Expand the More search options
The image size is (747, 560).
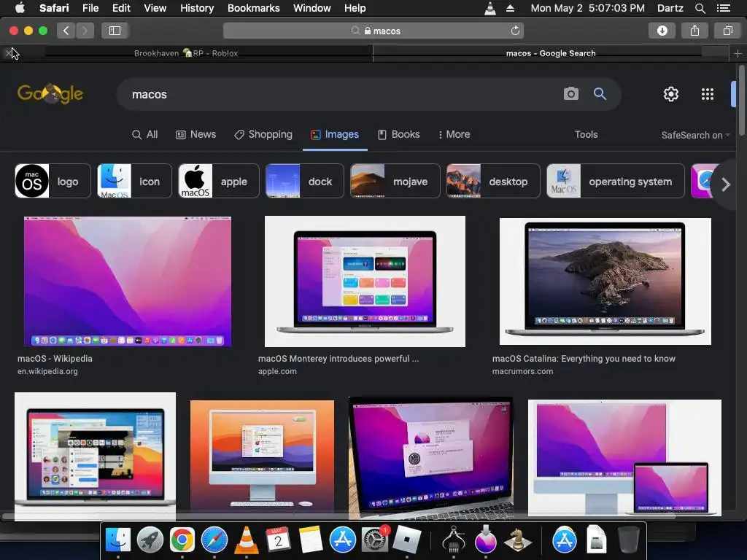point(454,135)
